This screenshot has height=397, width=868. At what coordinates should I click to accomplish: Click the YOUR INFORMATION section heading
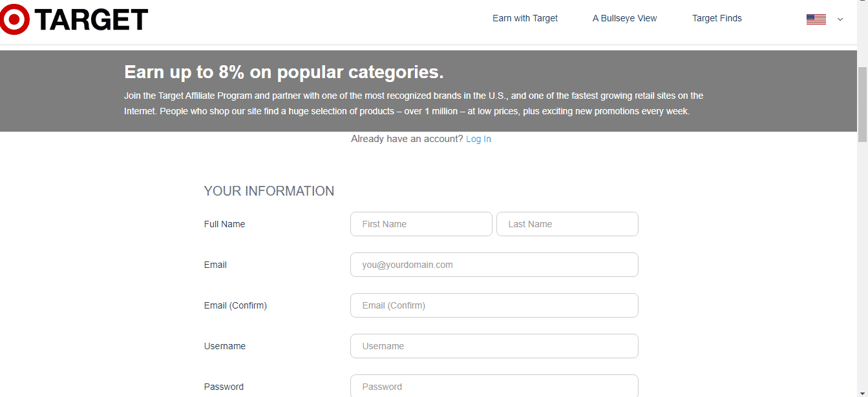(x=269, y=190)
